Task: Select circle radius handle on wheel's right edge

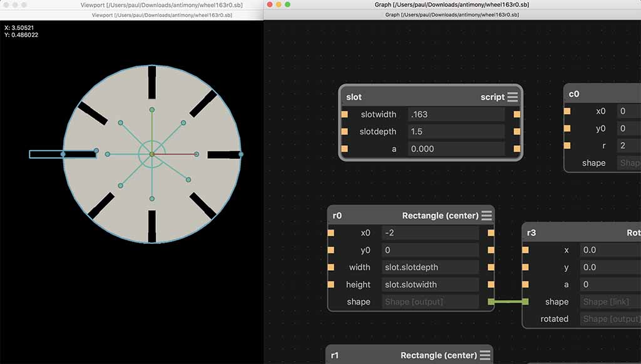Action: (x=241, y=154)
